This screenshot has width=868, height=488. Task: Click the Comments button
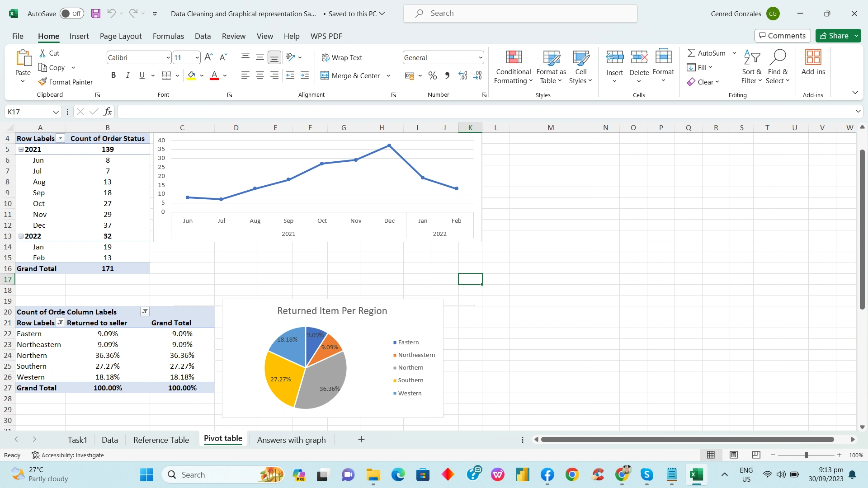pos(782,35)
